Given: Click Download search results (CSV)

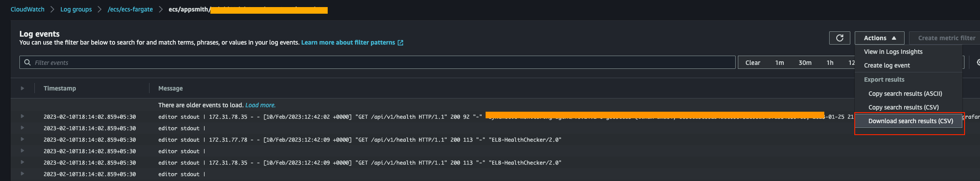Looking at the screenshot, I should [910, 121].
